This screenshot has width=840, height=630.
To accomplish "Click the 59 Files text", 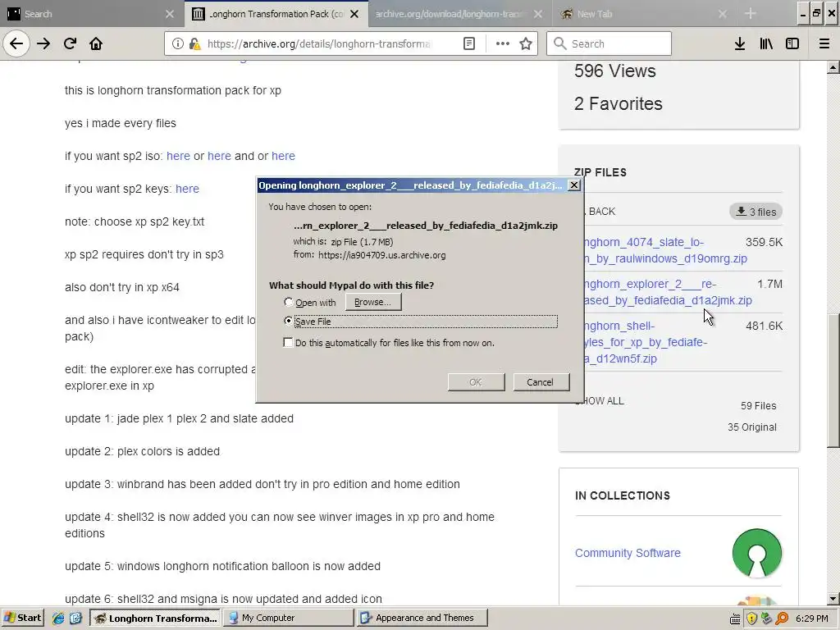I will pyautogui.click(x=759, y=405).
